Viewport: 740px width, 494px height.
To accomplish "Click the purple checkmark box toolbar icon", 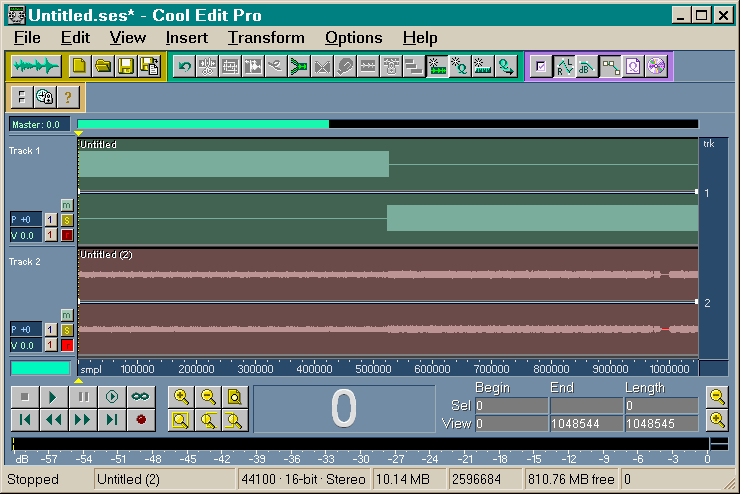I will point(541,67).
